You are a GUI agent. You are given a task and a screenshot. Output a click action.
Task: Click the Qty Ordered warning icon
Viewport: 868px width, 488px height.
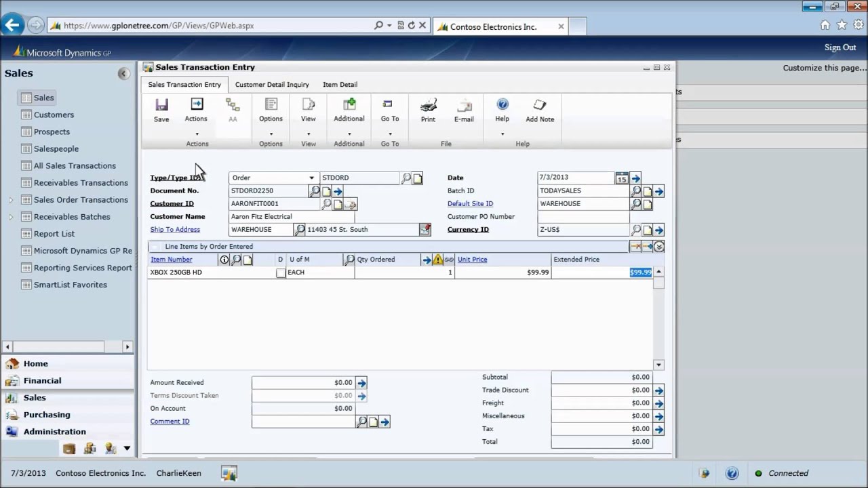click(438, 260)
